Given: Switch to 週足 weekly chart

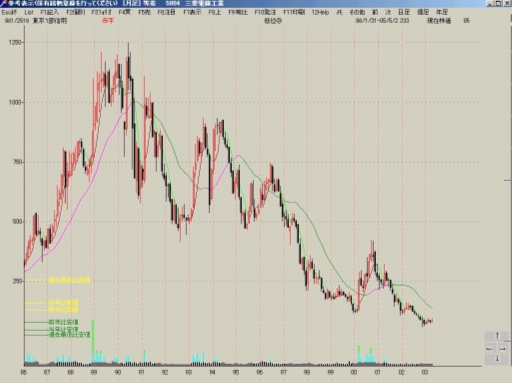Looking at the screenshot, I should [423, 12].
